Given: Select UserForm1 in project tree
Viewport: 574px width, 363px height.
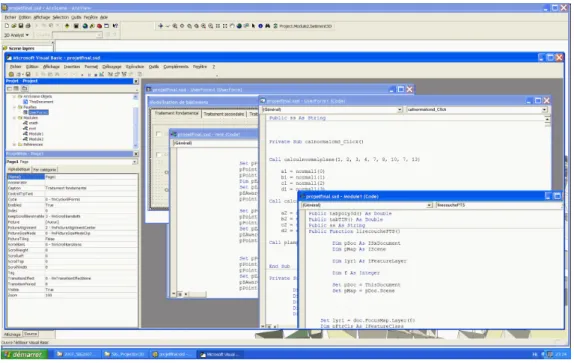Looking at the screenshot, I should [38, 112].
